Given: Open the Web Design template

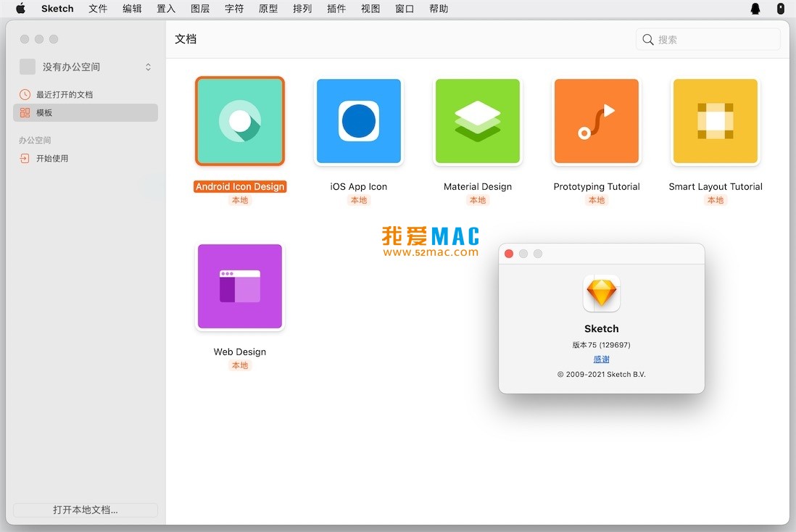Looking at the screenshot, I should pos(240,286).
